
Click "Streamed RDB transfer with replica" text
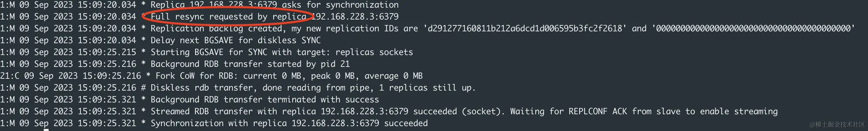[233, 111]
